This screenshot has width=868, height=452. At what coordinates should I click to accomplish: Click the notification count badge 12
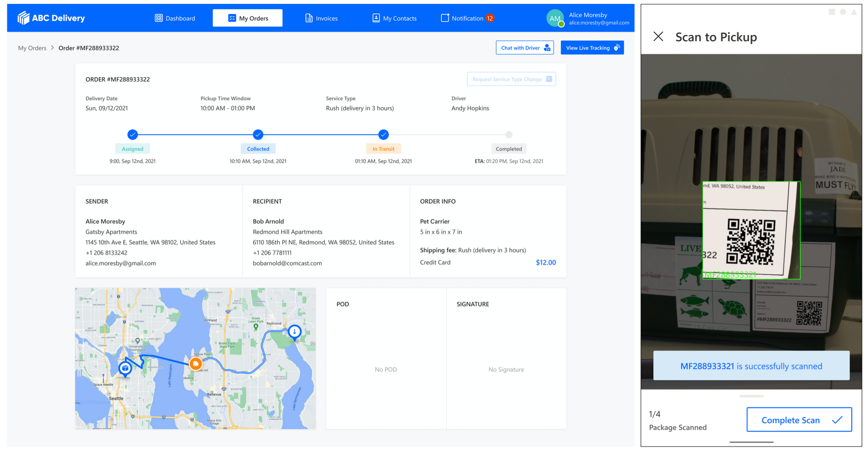coord(490,18)
